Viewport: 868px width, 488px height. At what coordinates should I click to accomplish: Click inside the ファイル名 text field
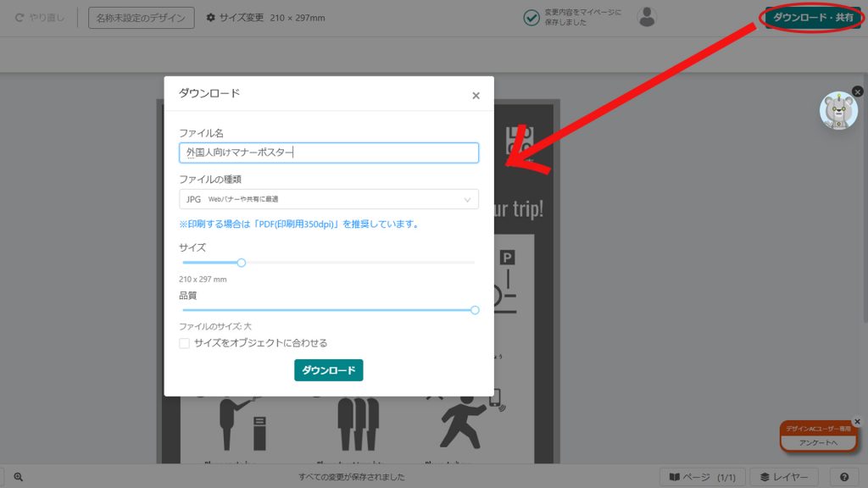pos(329,152)
